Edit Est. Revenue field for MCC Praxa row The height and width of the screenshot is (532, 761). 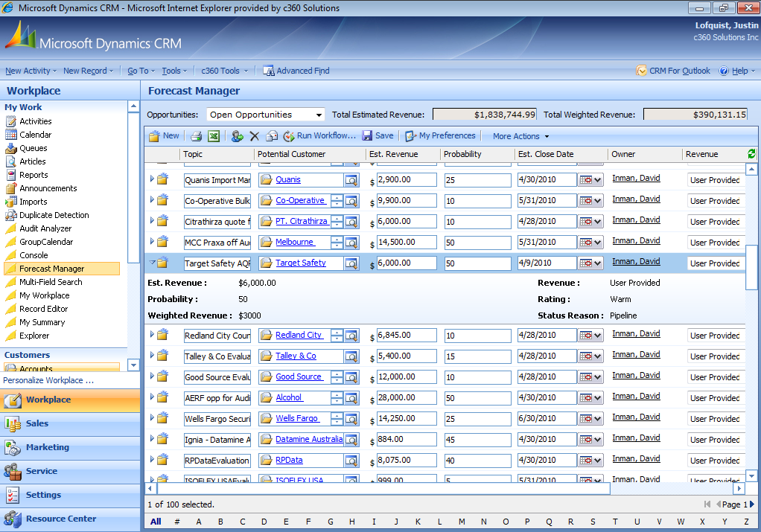[x=407, y=242]
